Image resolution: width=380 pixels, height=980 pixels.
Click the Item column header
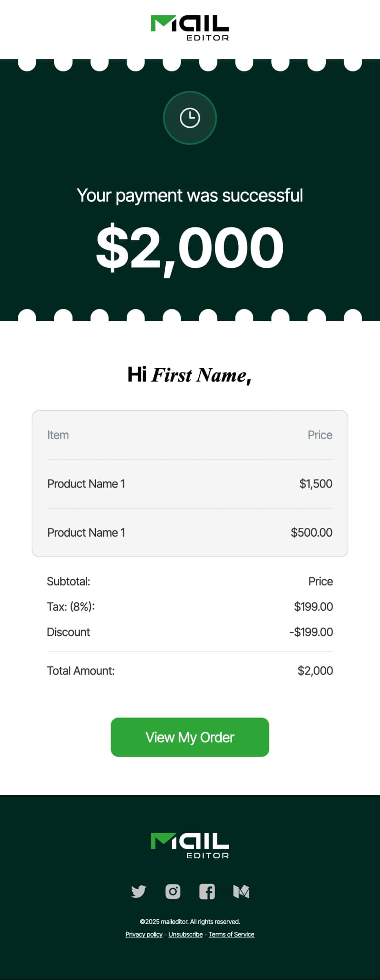pyautogui.click(x=58, y=435)
